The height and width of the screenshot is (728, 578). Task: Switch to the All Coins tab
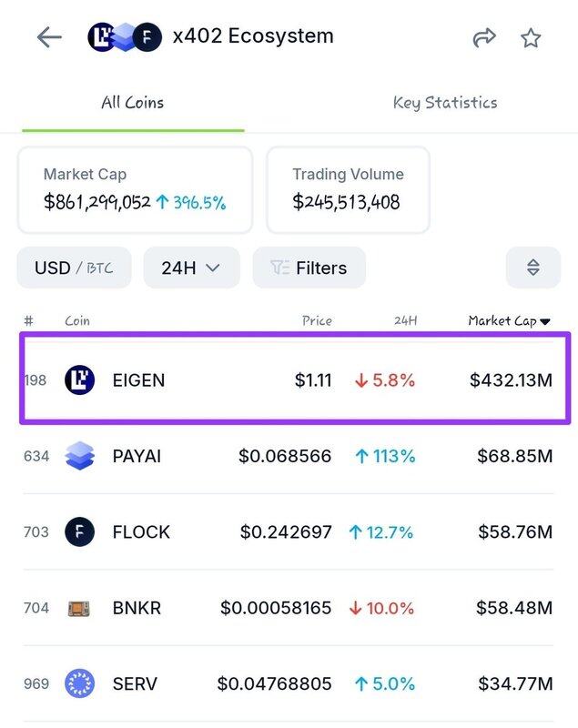click(133, 103)
